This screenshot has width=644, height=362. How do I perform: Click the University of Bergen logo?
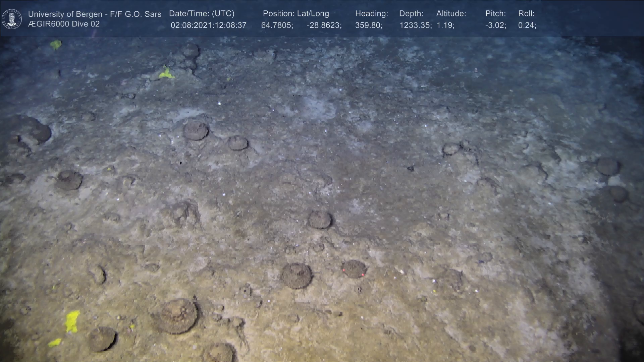click(x=12, y=19)
